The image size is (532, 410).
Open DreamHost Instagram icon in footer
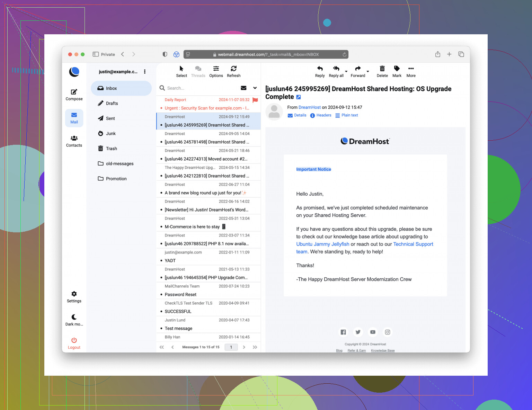(x=388, y=332)
